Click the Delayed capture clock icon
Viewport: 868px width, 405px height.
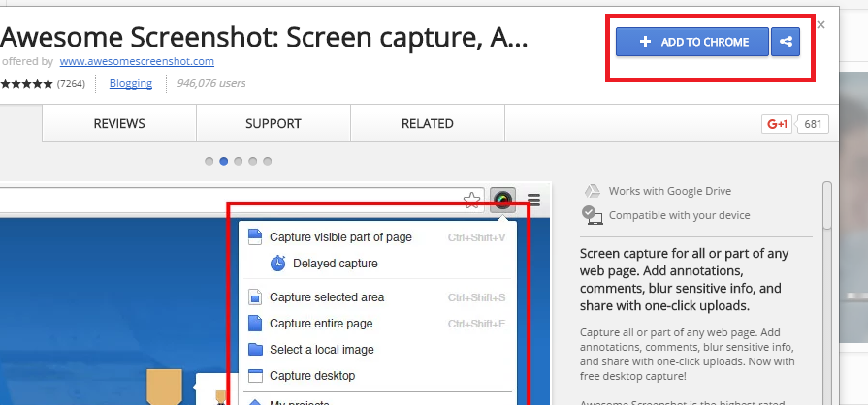click(x=278, y=264)
